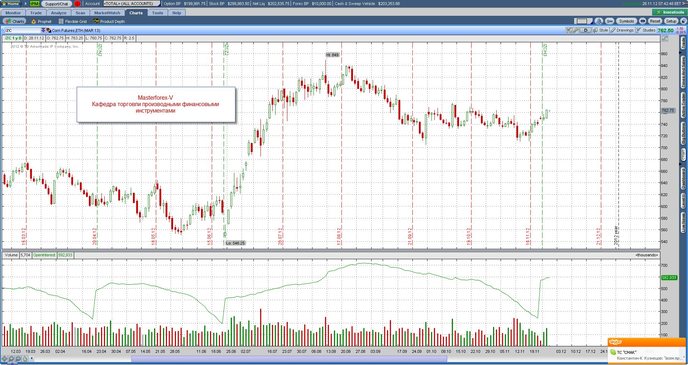Switch to the MarketWatch tab

point(107,13)
